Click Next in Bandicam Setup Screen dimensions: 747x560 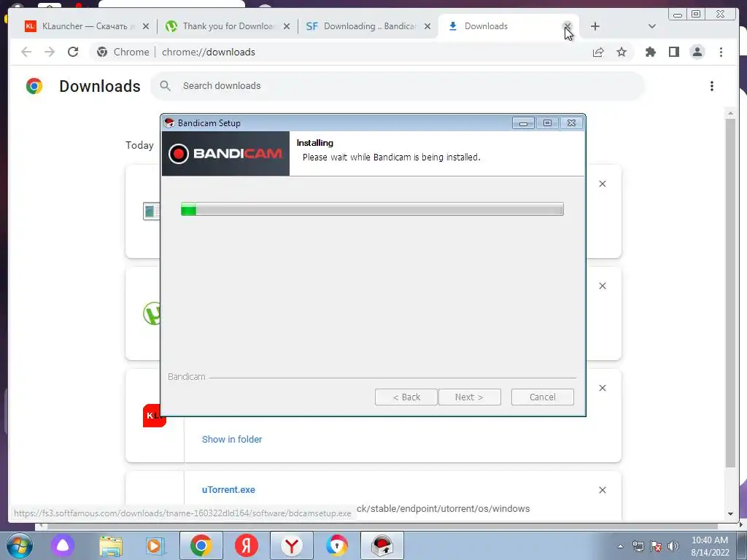469,397
